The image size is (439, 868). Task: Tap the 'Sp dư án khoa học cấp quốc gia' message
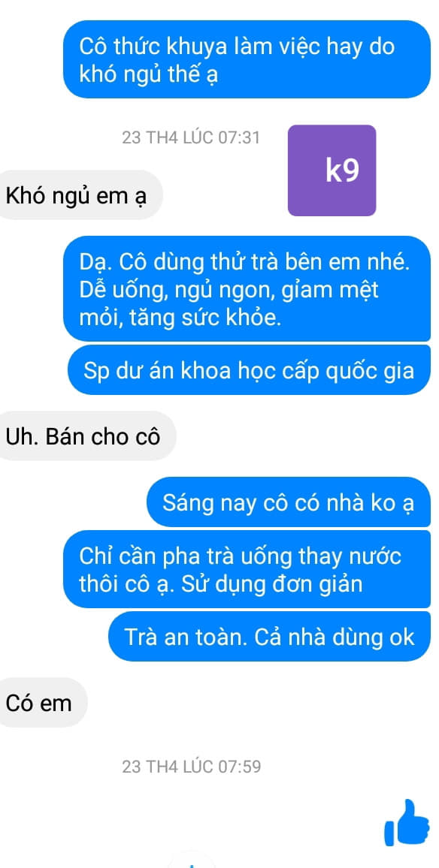(249, 369)
